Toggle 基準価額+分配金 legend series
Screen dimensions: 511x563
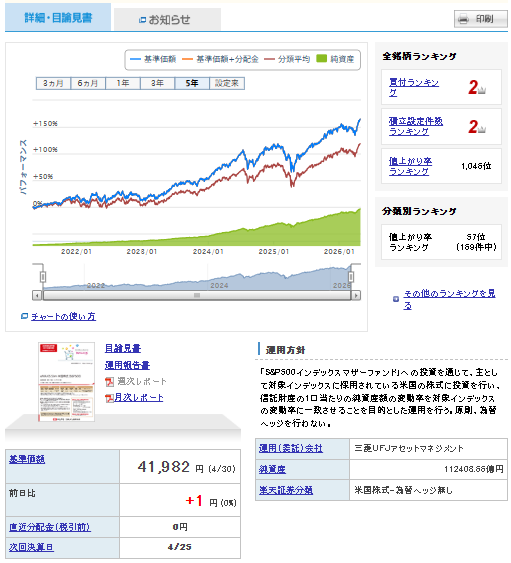tap(220, 59)
